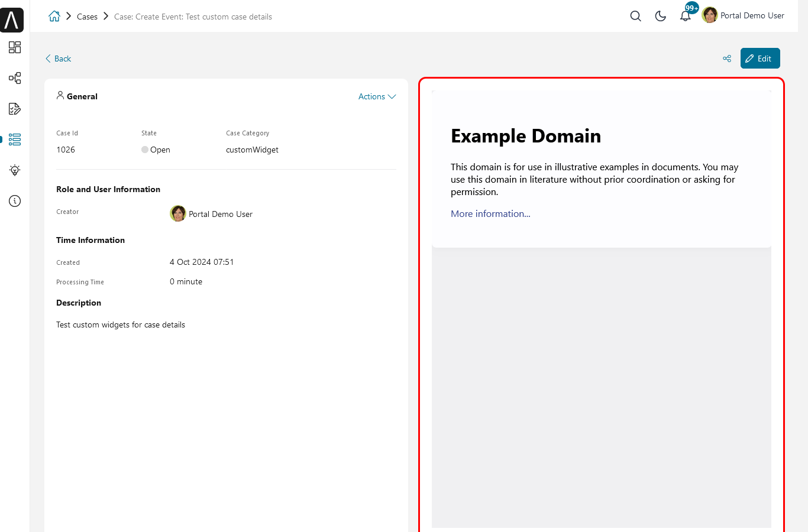Click the Role and User Information heading

pos(108,189)
